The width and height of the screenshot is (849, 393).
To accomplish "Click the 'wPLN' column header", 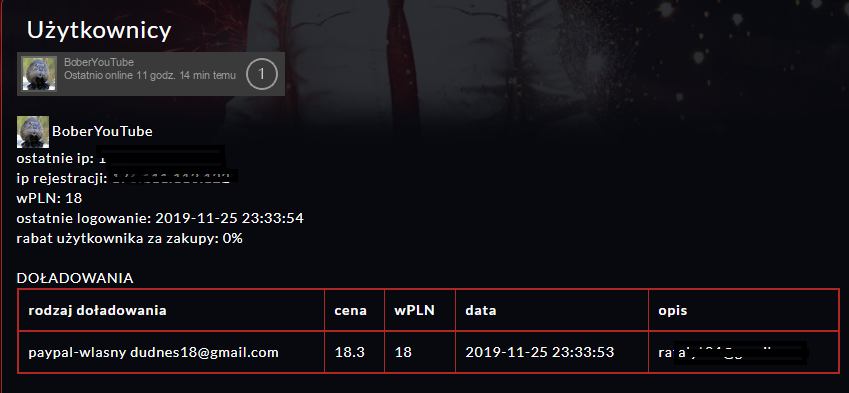I will [x=415, y=311].
